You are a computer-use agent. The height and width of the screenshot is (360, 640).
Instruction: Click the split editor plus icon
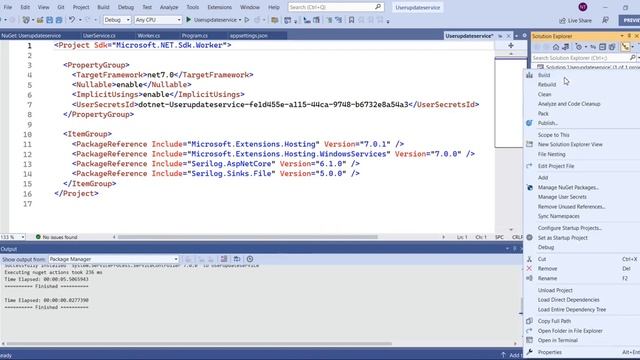(511, 45)
